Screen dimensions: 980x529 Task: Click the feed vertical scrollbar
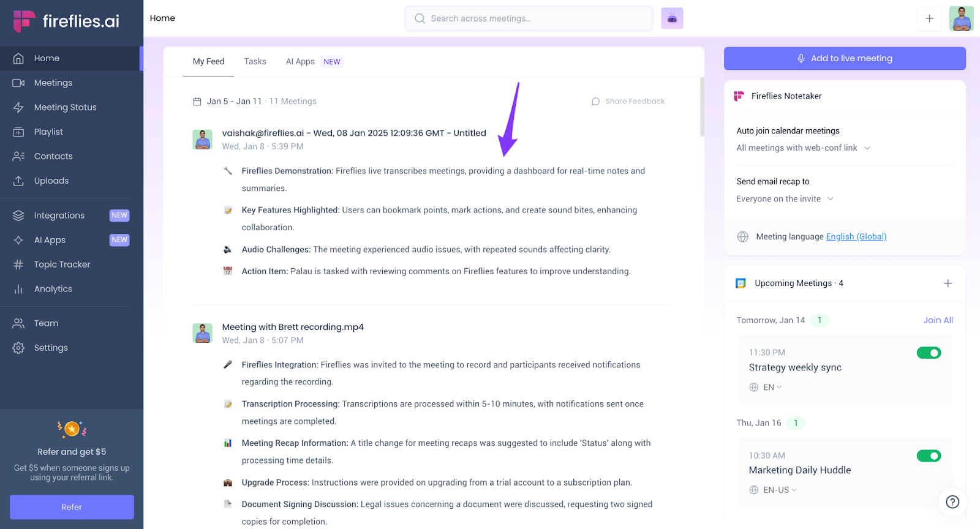(702, 107)
